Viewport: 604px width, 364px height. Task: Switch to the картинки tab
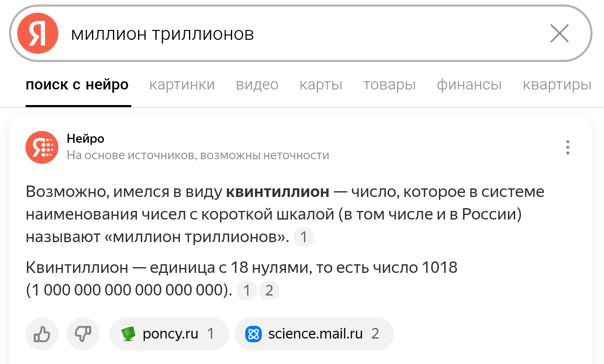pyautogui.click(x=182, y=85)
